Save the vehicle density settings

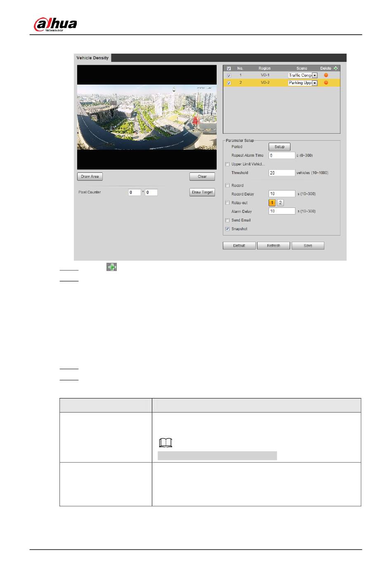coord(308,245)
